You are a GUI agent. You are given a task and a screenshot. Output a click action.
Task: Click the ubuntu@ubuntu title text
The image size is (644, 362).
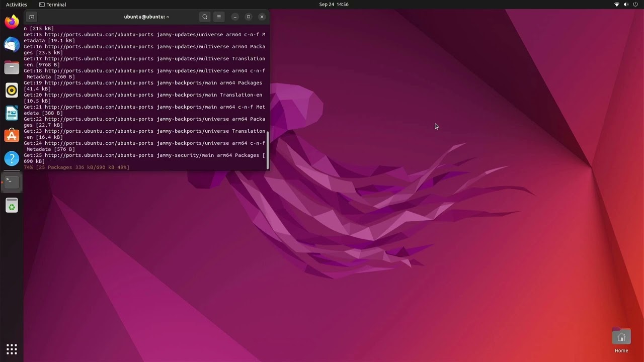(x=146, y=17)
